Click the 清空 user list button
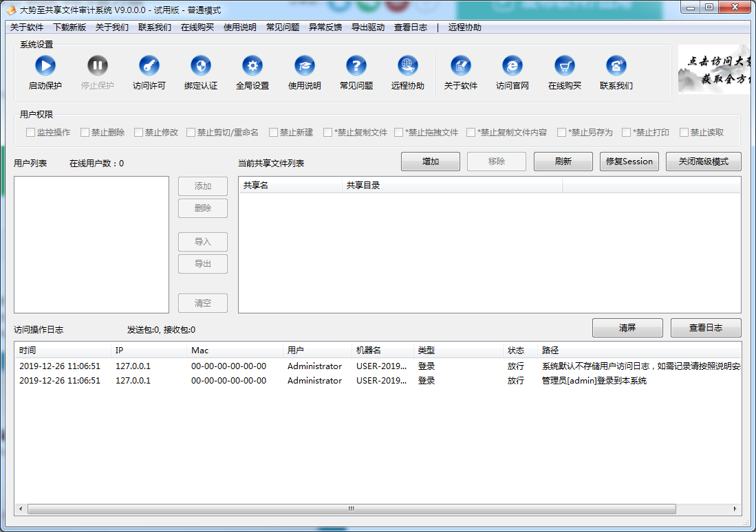Viewport: 756px width, 532px height. coord(203,303)
